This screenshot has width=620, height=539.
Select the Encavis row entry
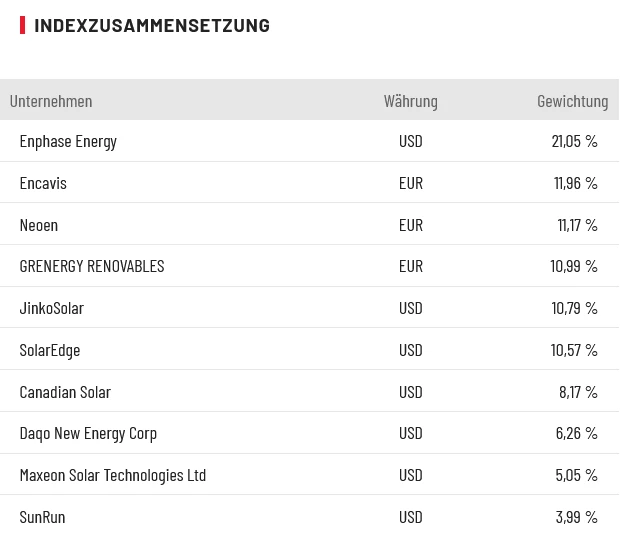[43, 183]
